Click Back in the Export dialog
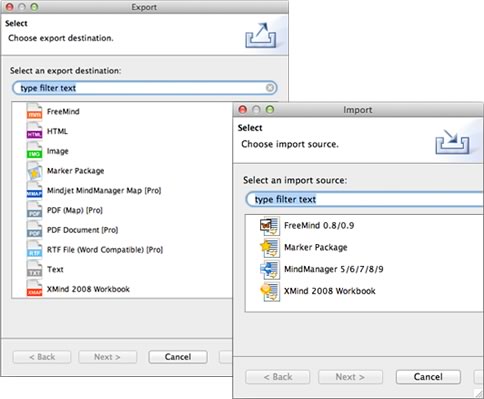 (42, 357)
